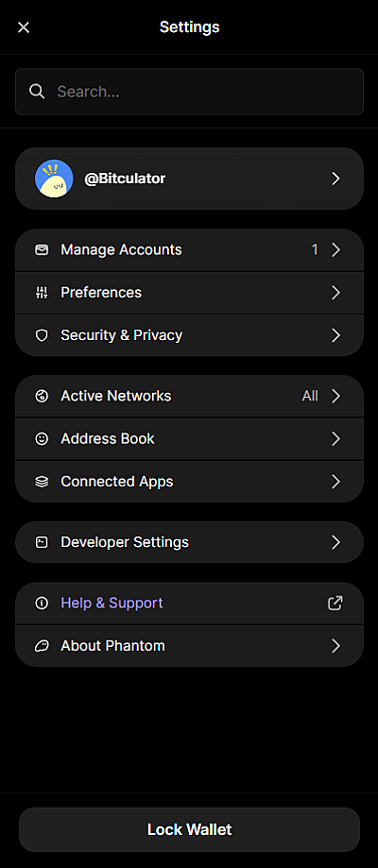The width and height of the screenshot is (378, 868).
Task: Click the magnifying glass search icon
Action: pos(37,92)
